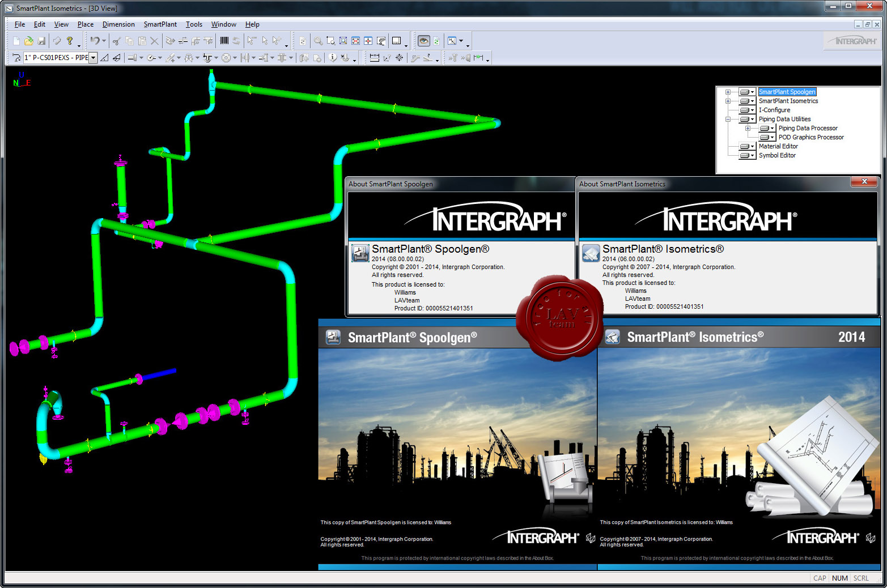Screen dimensions: 887x588
Task: Click the route pipe icon beside spec box
Action: (16, 57)
